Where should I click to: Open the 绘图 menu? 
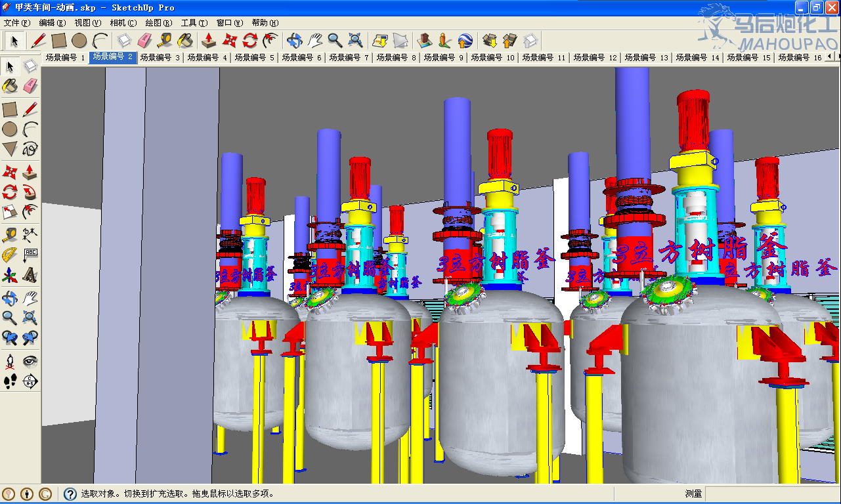click(x=159, y=23)
